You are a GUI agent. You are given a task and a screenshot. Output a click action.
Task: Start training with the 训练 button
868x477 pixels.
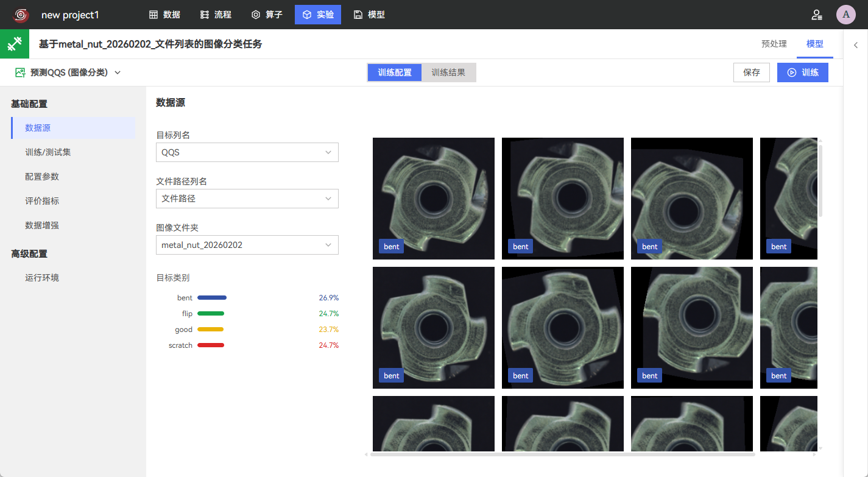point(803,72)
